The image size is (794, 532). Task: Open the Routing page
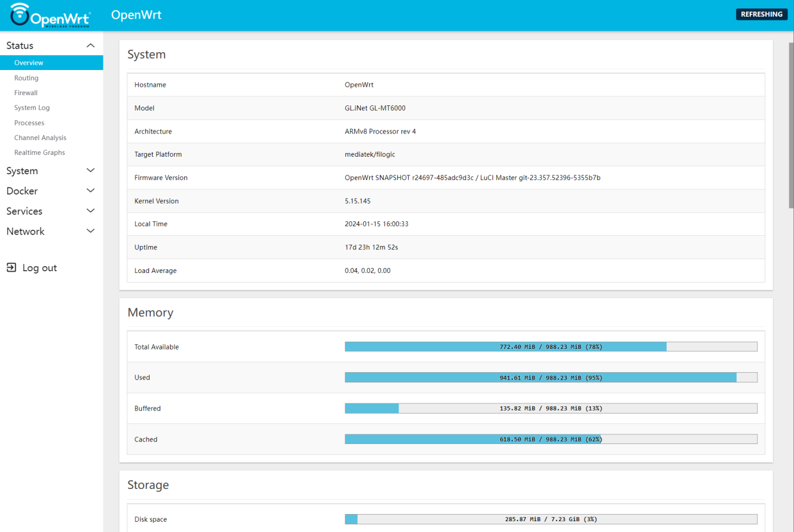[x=26, y=78]
